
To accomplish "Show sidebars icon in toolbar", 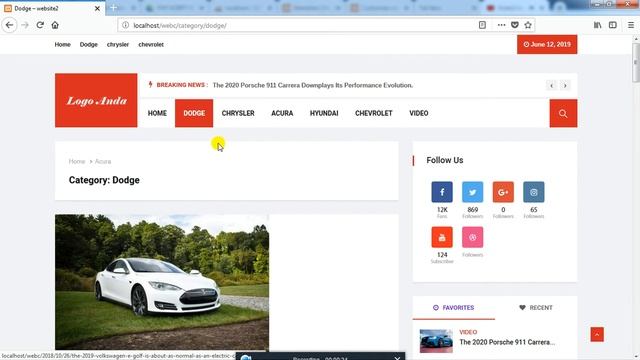I will (613, 25).
